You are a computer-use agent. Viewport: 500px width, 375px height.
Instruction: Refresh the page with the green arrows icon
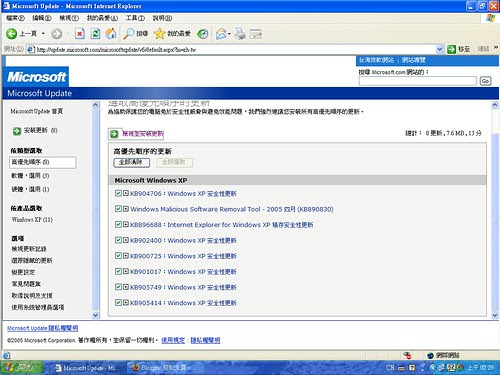pos(95,33)
